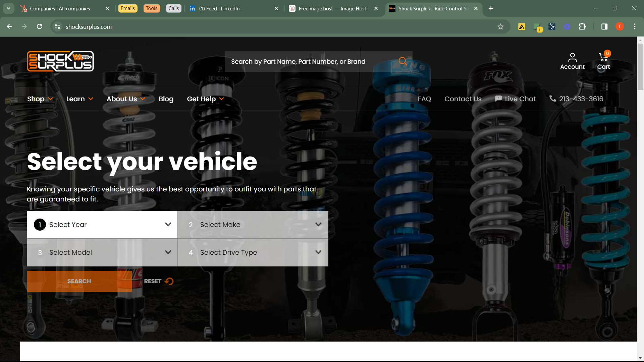Expand the Select Year dropdown
644x362 pixels.
102,225
